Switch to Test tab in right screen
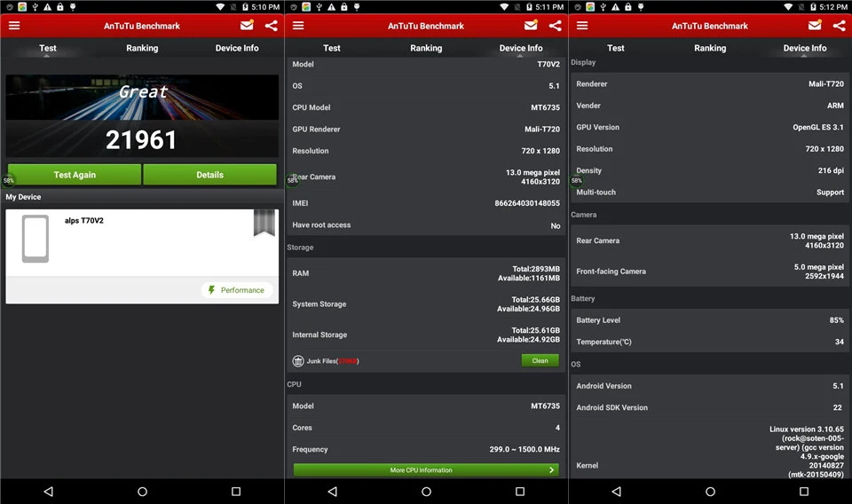 (616, 48)
